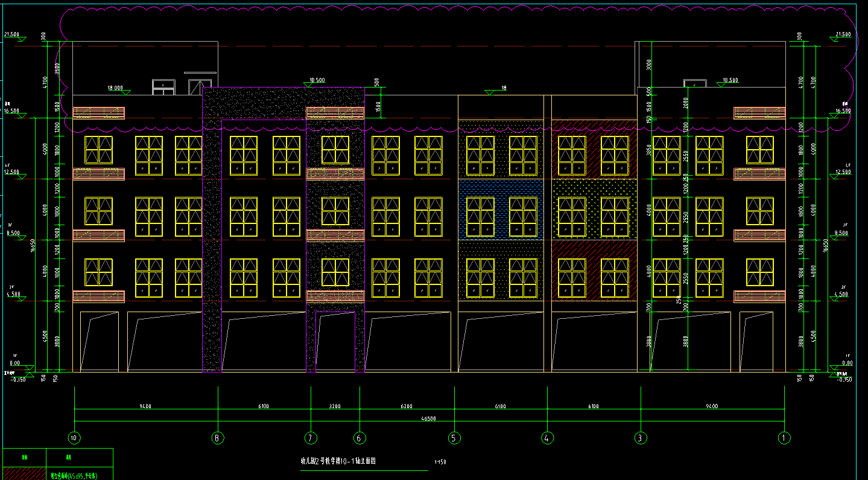
Task: Select axis bubble number 3
Action: click(641, 438)
